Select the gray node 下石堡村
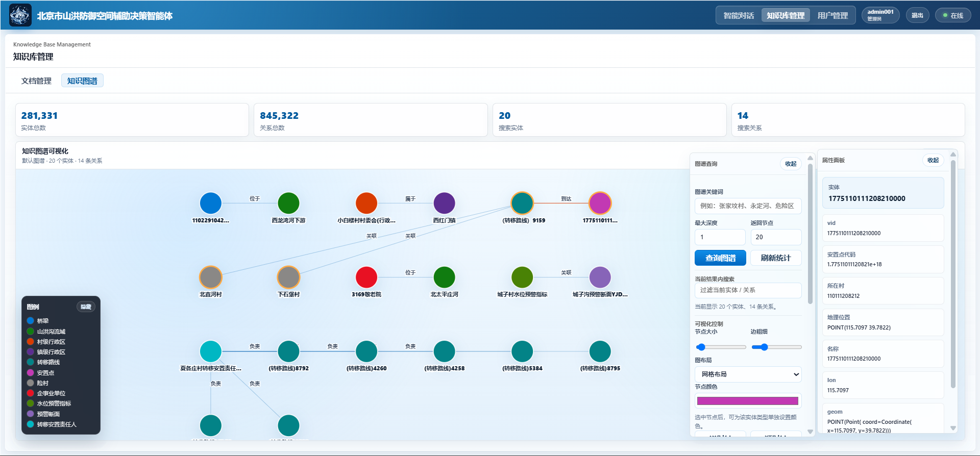Image resolution: width=980 pixels, height=456 pixels. pyautogui.click(x=288, y=277)
